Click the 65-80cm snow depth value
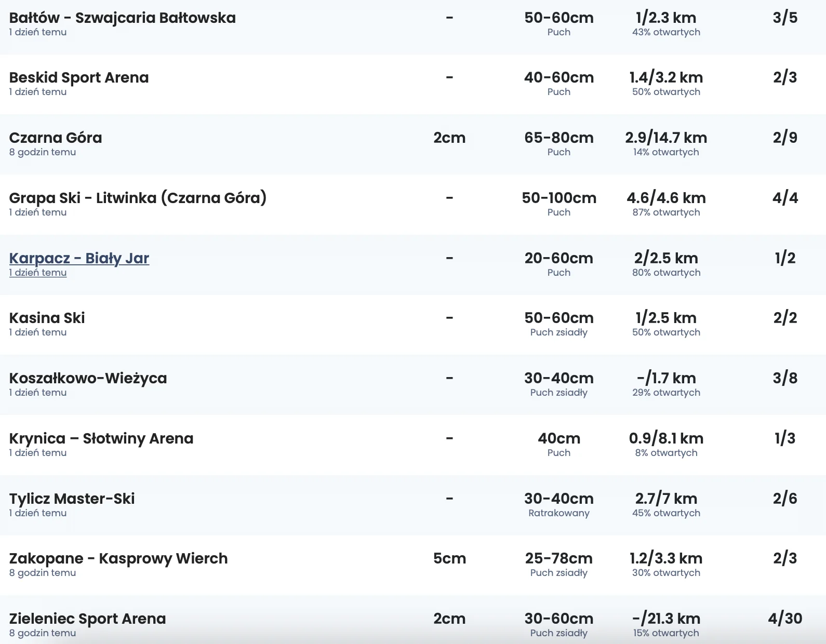 (x=559, y=138)
